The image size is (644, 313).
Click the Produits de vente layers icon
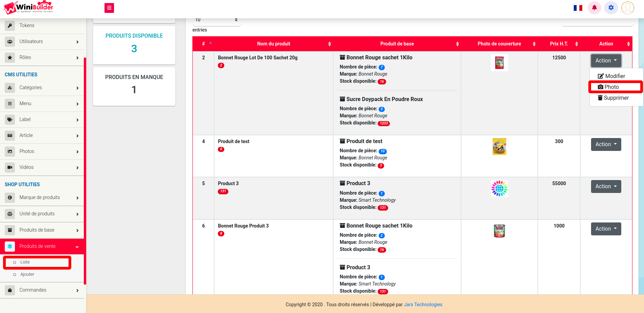pos(10,246)
